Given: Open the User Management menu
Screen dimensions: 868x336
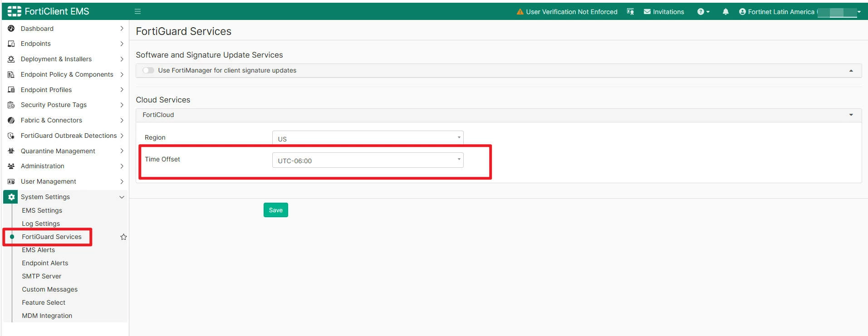Looking at the screenshot, I should click(x=49, y=182).
